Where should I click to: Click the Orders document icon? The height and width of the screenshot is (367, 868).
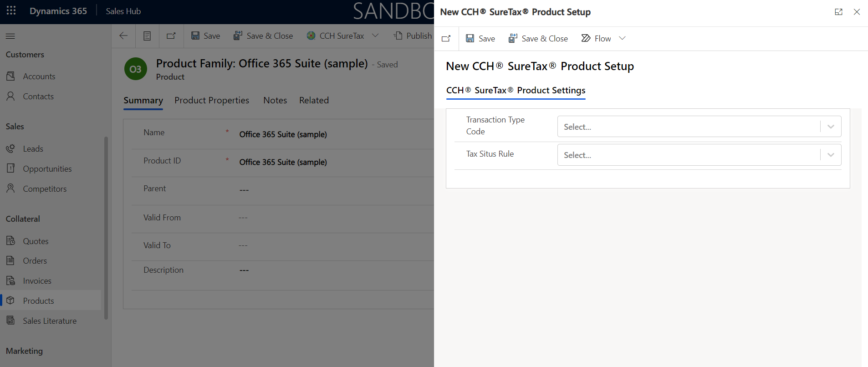click(x=10, y=260)
